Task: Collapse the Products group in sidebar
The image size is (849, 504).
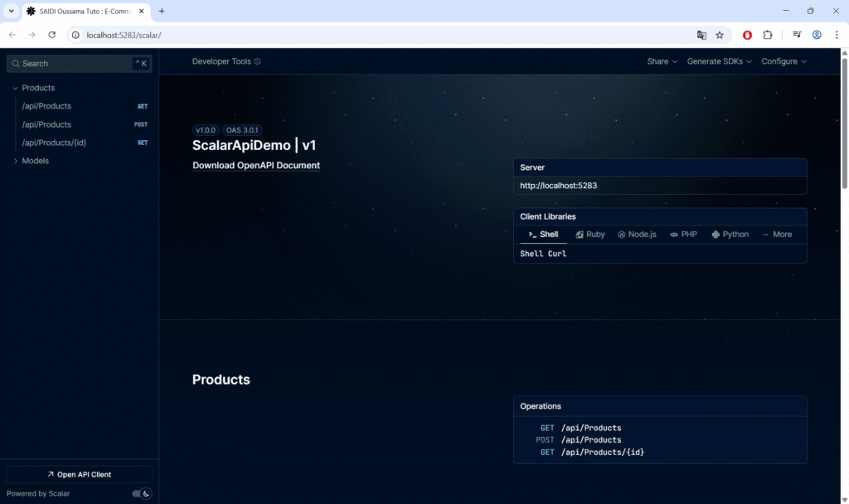Action: [15, 88]
